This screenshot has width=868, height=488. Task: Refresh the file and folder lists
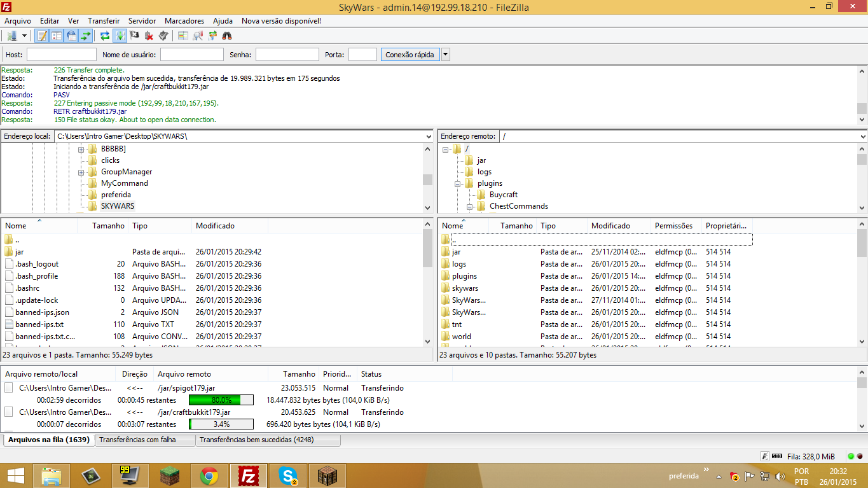[105, 36]
